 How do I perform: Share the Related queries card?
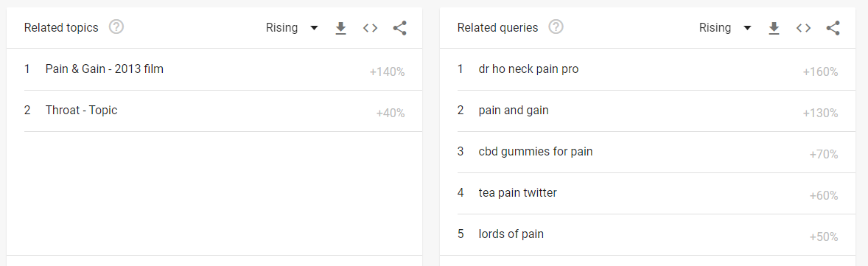[833, 28]
